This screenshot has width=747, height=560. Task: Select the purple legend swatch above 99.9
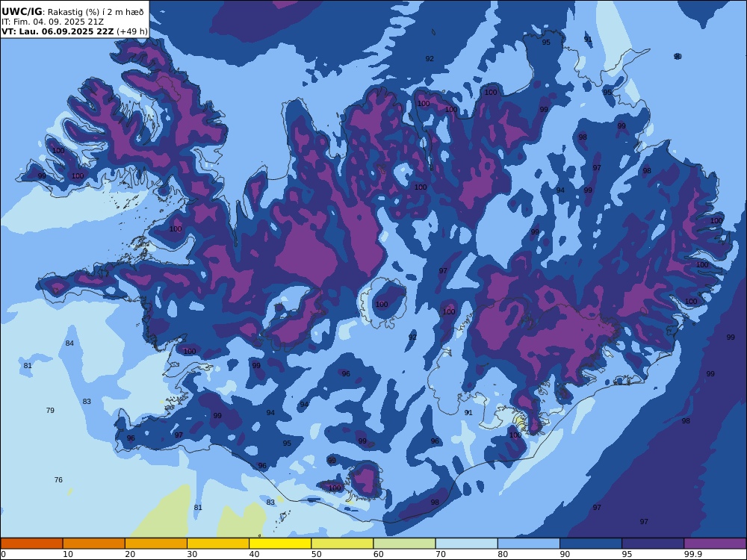(x=715, y=544)
